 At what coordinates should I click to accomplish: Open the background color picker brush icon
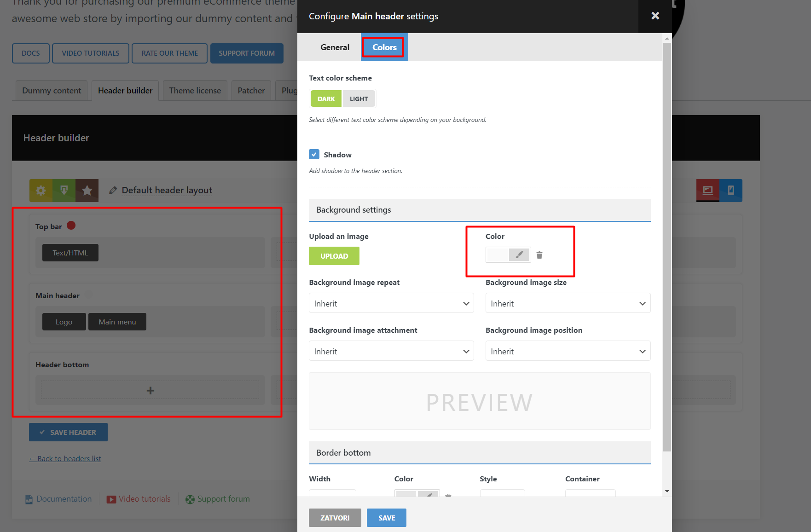(519, 254)
